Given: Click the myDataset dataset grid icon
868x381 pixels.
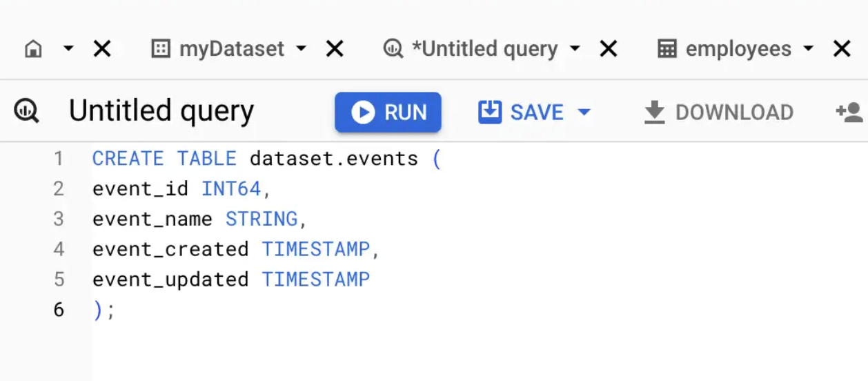Looking at the screenshot, I should click(x=161, y=49).
